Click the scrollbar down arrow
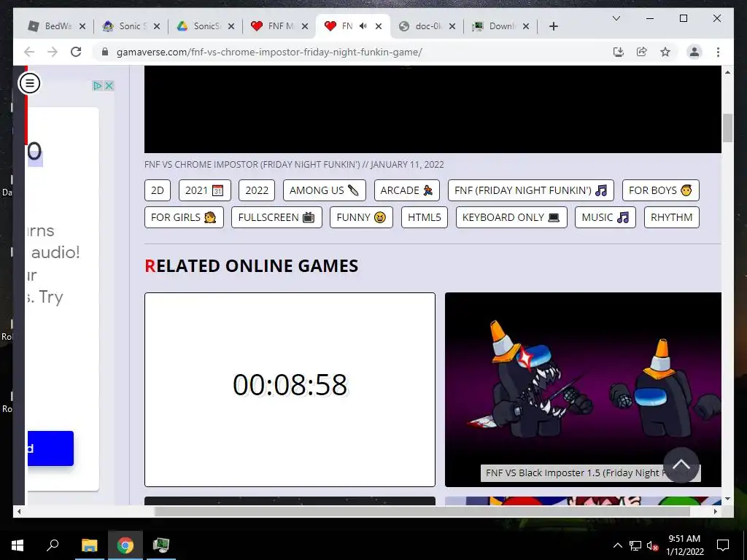The width and height of the screenshot is (747, 560). click(x=727, y=499)
